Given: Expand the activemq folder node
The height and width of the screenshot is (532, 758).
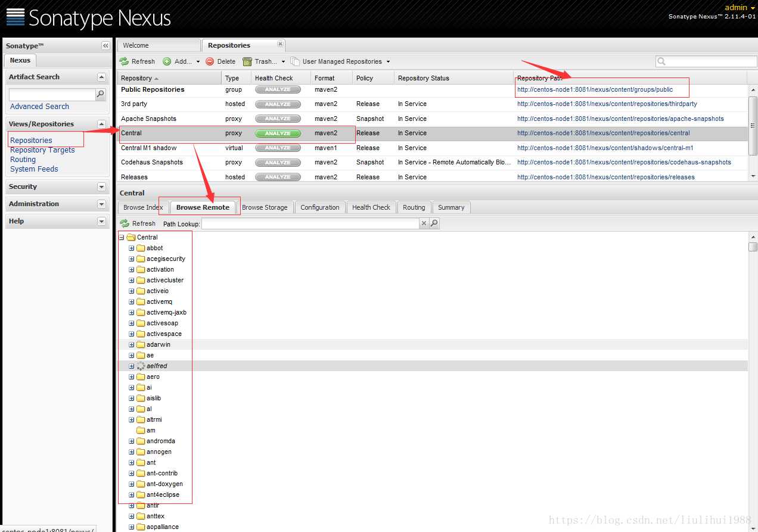Looking at the screenshot, I should (131, 301).
